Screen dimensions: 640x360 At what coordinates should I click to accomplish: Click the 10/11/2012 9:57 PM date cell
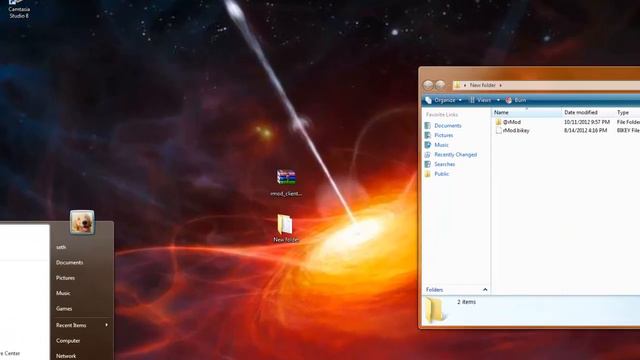[x=587, y=122]
